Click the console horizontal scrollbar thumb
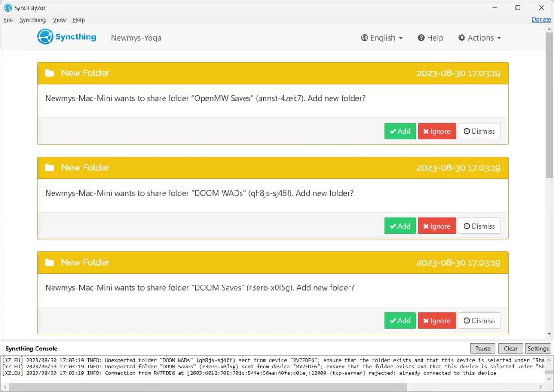This screenshot has height=392, width=554. 208,386
